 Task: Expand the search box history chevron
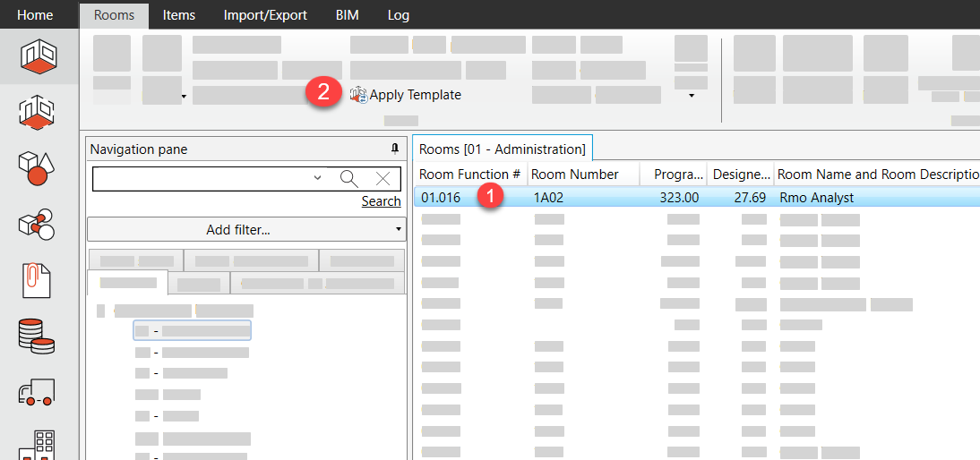point(317,178)
